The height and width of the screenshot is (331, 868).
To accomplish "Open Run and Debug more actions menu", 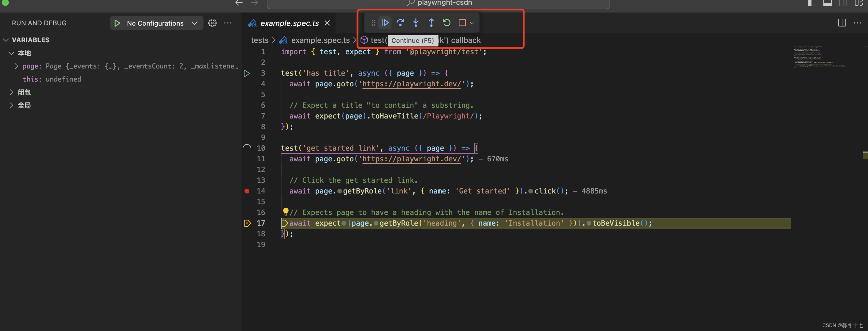I will (x=228, y=23).
